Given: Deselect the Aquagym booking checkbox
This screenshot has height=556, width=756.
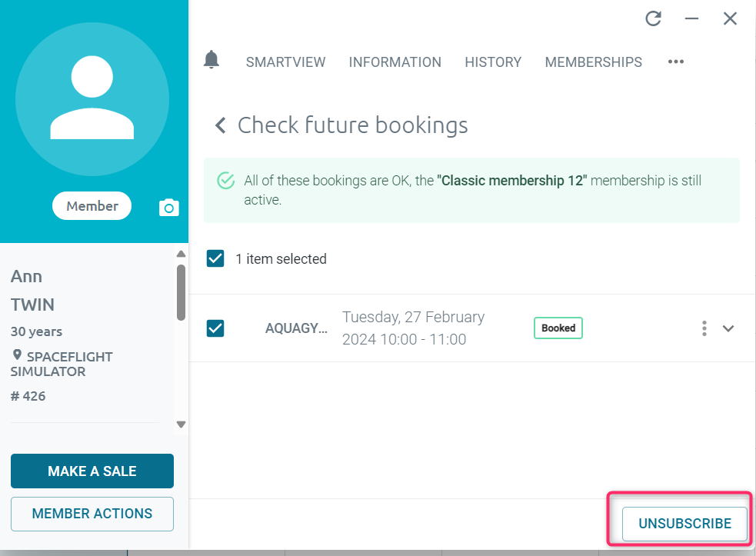Looking at the screenshot, I should (x=215, y=328).
